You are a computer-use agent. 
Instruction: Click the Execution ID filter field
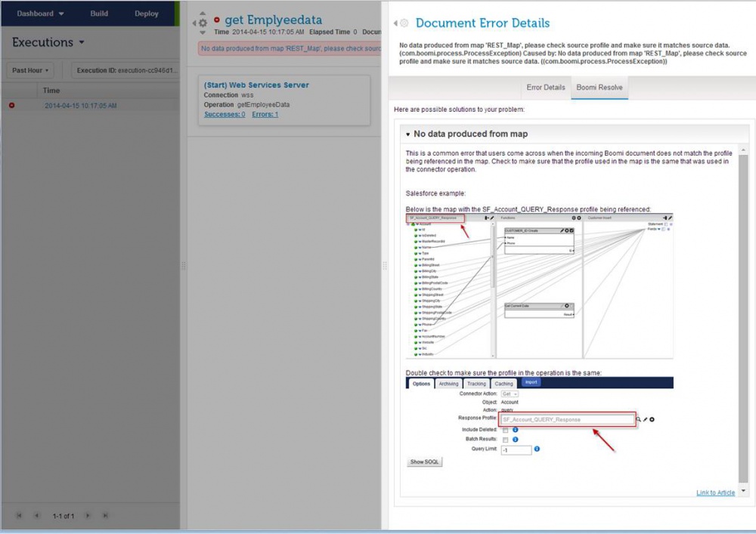click(125, 70)
